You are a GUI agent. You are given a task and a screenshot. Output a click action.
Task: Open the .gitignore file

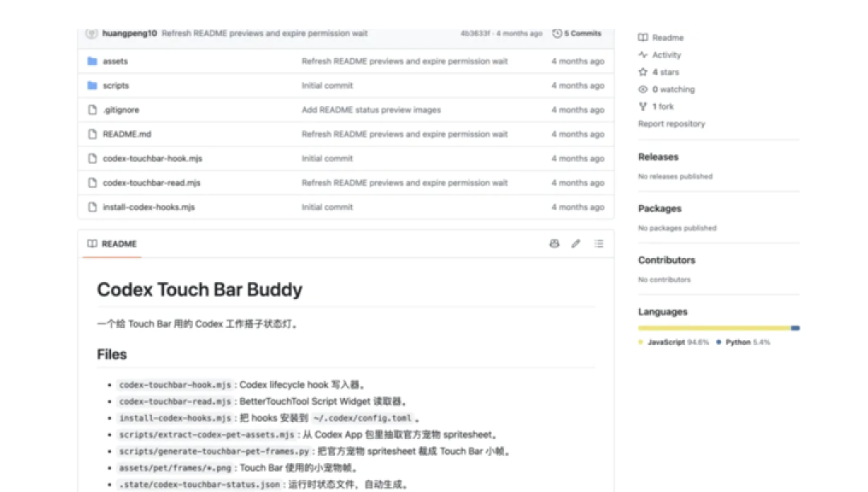(121, 109)
